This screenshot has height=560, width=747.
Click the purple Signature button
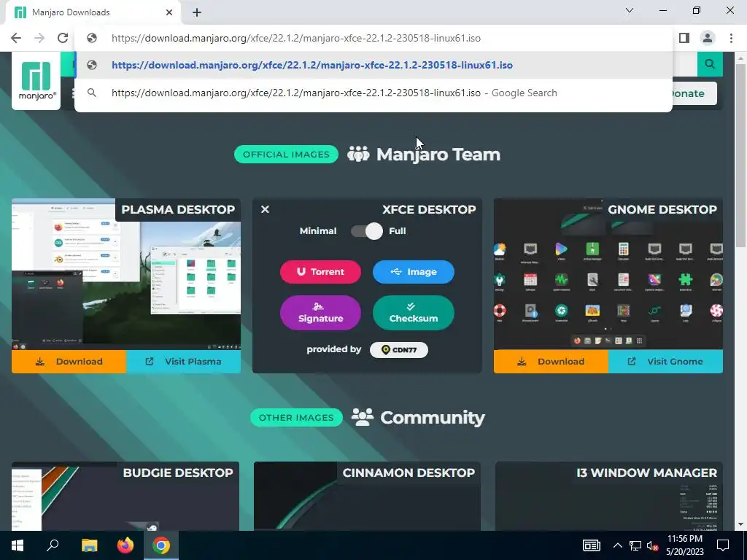(x=321, y=313)
